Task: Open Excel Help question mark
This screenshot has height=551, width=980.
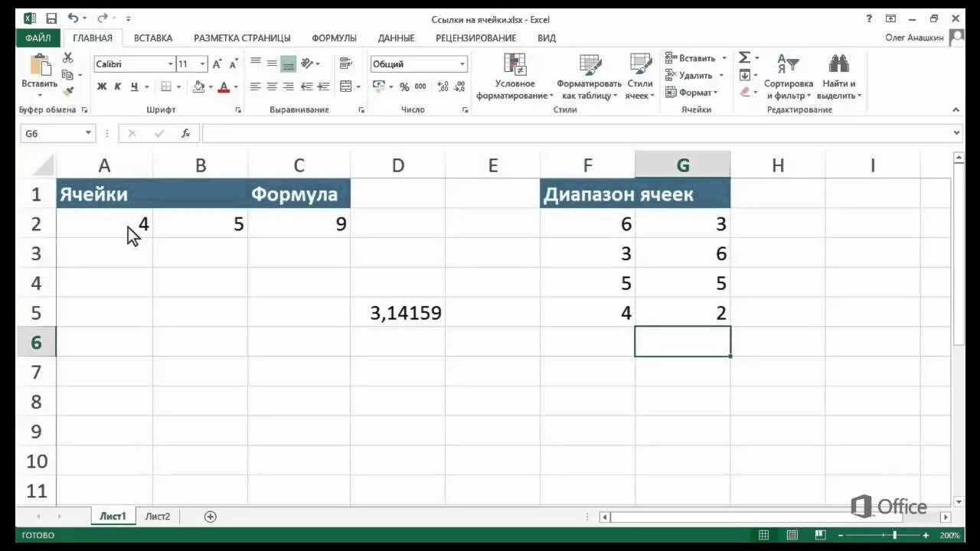Action: [x=870, y=18]
